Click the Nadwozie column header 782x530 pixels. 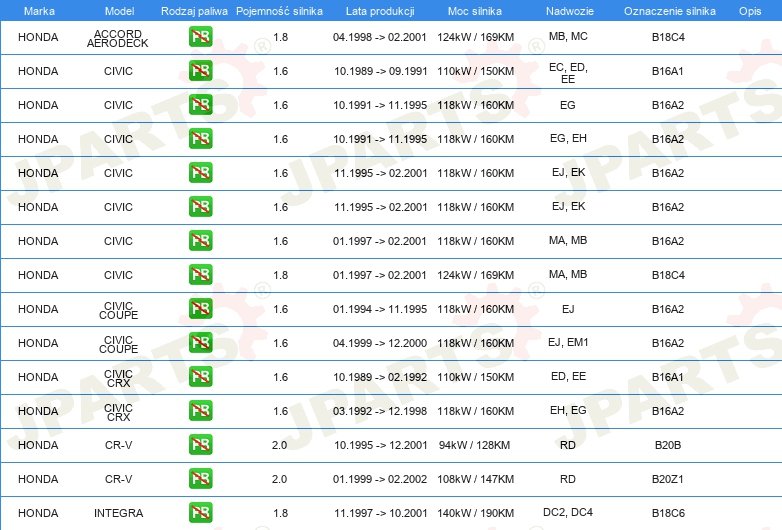coord(570,11)
